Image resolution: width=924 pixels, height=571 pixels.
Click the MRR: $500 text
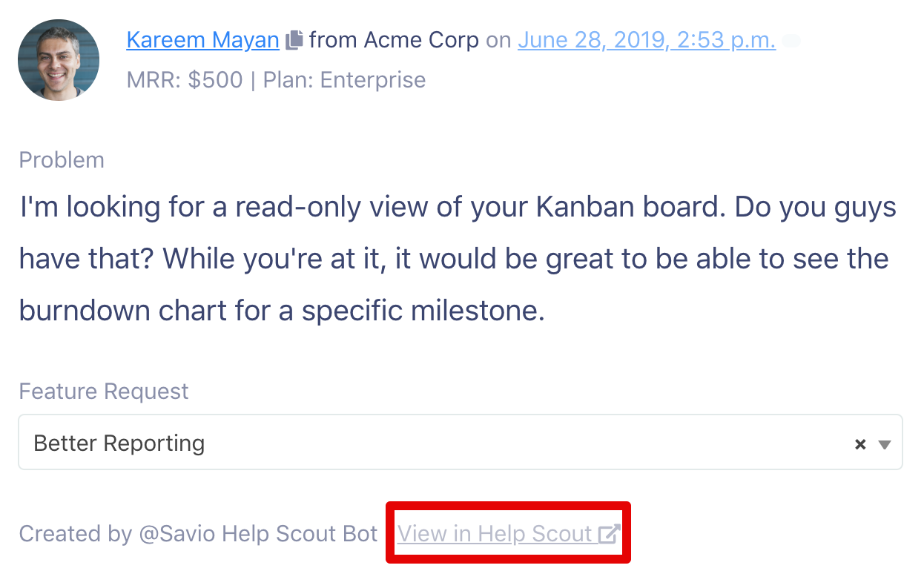(x=185, y=80)
